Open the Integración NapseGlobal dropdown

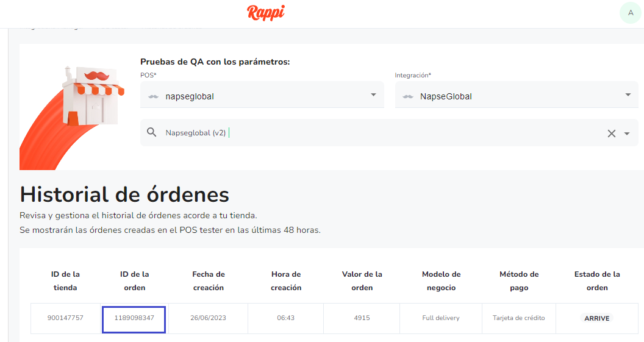(517, 95)
